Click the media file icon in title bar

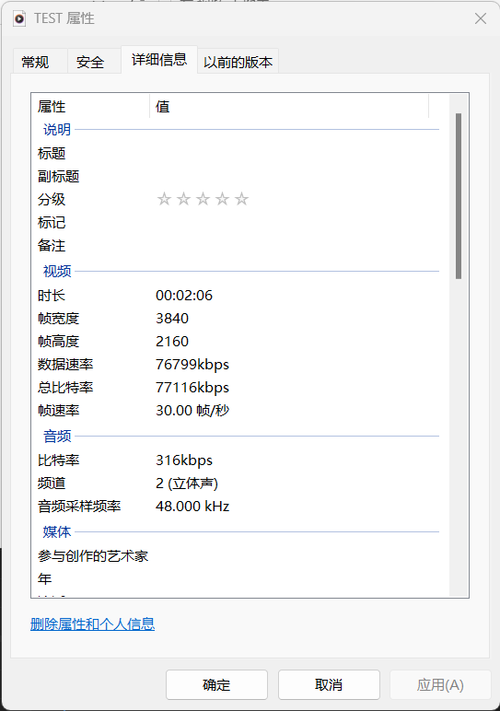coord(19,19)
